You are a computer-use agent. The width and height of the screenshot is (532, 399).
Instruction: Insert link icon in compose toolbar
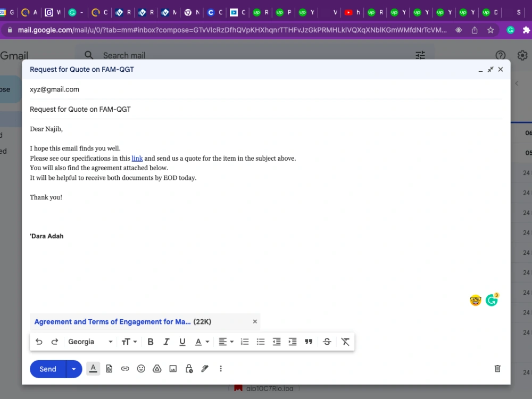point(125,369)
